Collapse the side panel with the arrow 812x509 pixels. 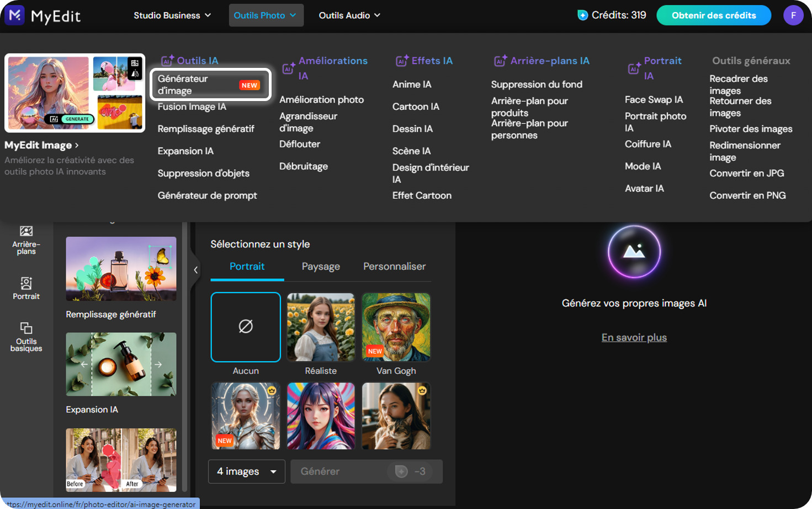195,270
